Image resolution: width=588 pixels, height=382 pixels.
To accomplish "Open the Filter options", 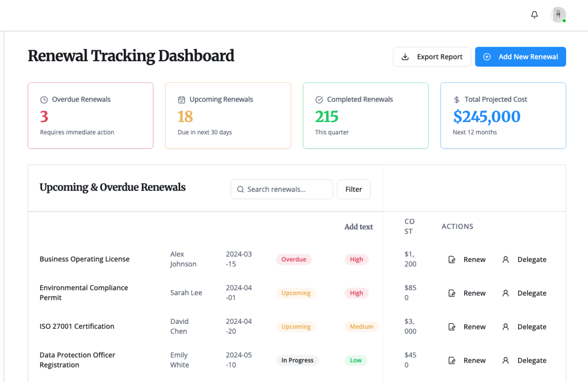I will 353,189.
